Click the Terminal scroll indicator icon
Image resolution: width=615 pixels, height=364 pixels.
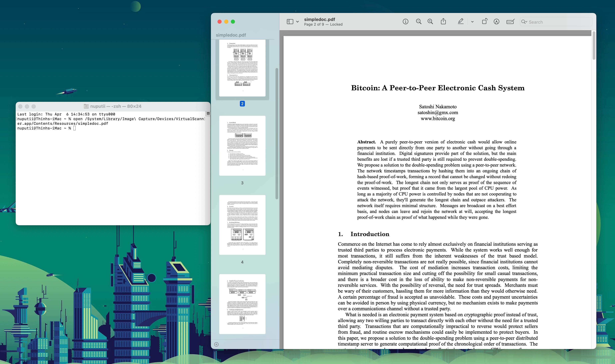[x=208, y=114]
